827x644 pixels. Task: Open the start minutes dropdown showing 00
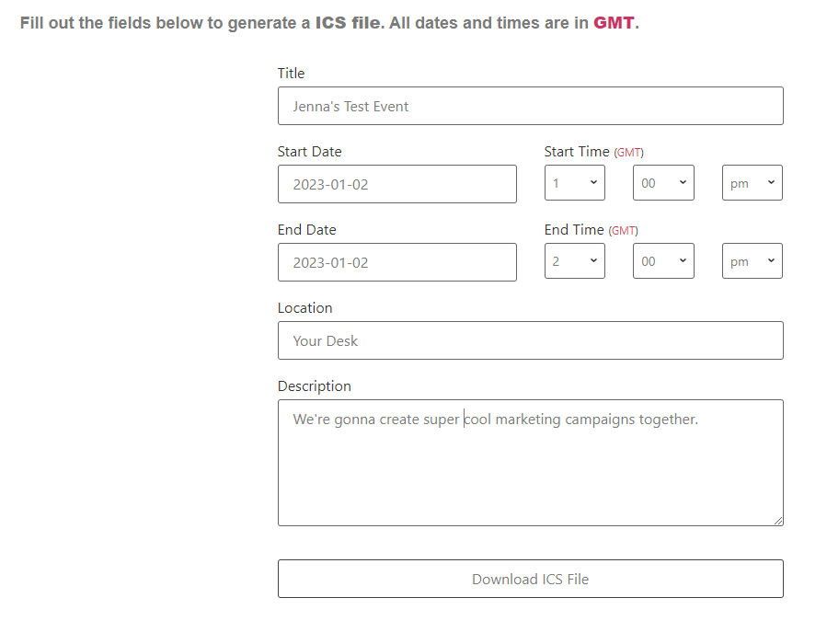click(662, 182)
